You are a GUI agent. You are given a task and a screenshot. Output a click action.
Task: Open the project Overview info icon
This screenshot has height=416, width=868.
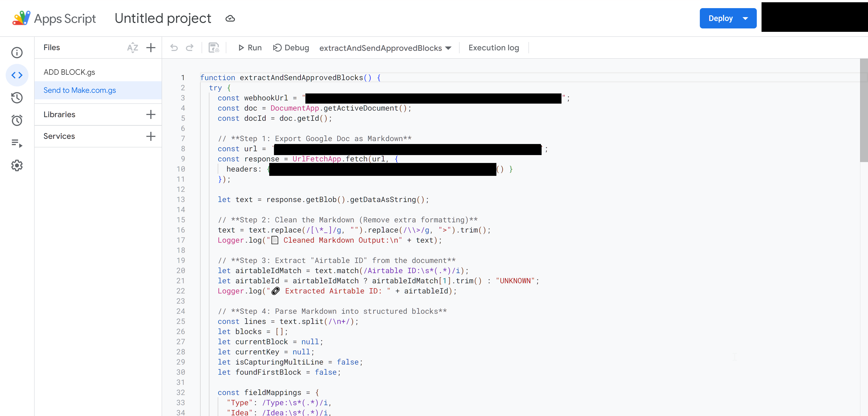point(17,53)
